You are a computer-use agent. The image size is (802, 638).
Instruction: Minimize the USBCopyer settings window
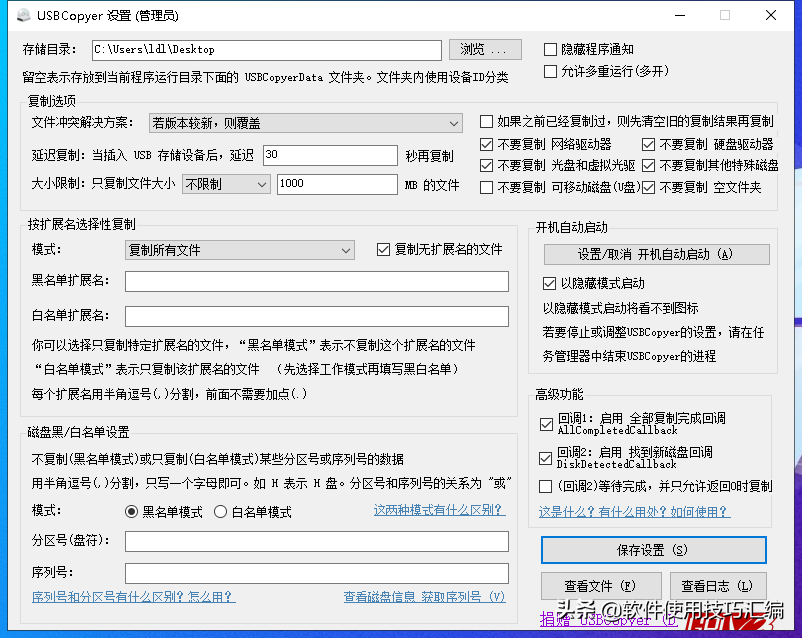tap(680, 15)
